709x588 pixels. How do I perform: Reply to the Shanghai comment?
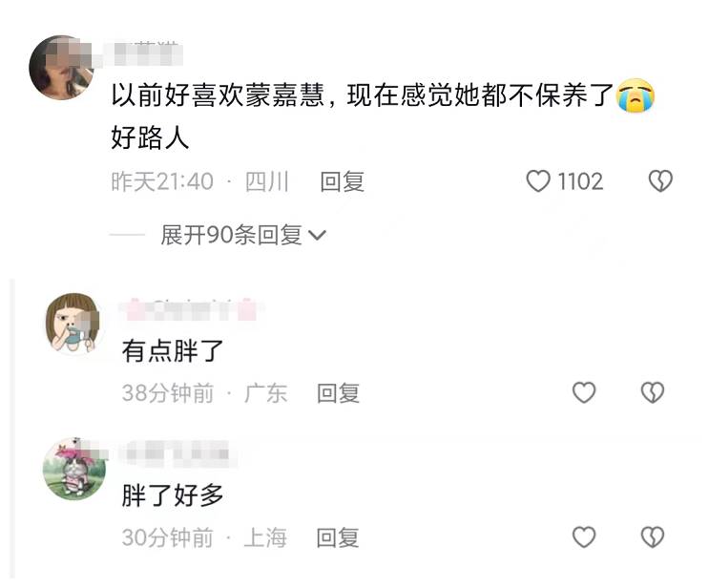pos(338,537)
